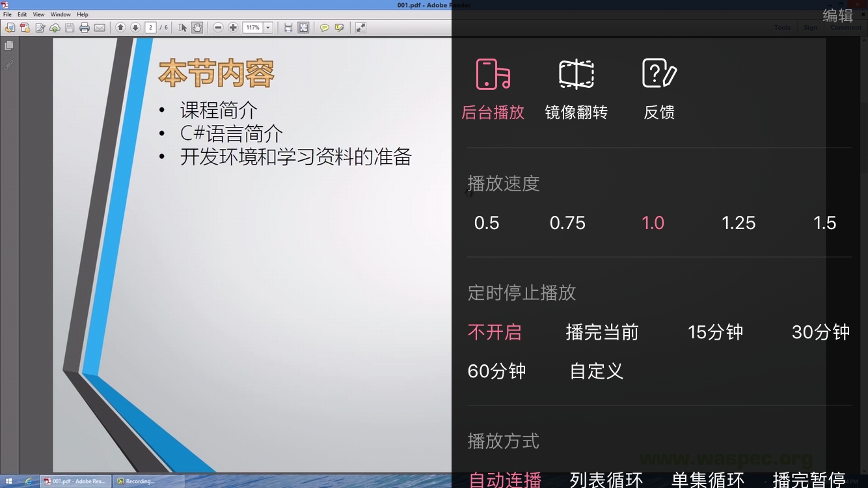This screenshot has width=868, height=488.
Task: Select 列表循环 playback mode
Action: (x=606, y=480)
